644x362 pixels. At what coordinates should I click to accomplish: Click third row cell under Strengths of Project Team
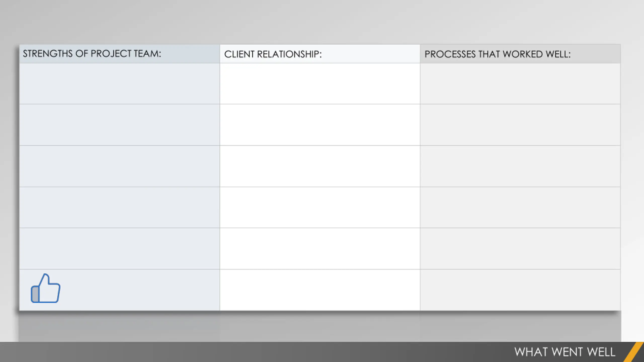pos(119,166)
